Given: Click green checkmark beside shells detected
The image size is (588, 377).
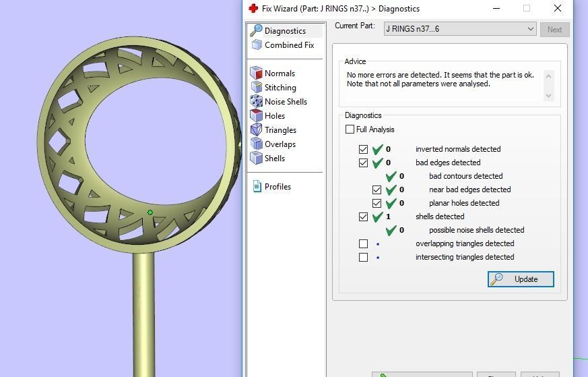Looking at the screenshot, I should coord(378,216).
